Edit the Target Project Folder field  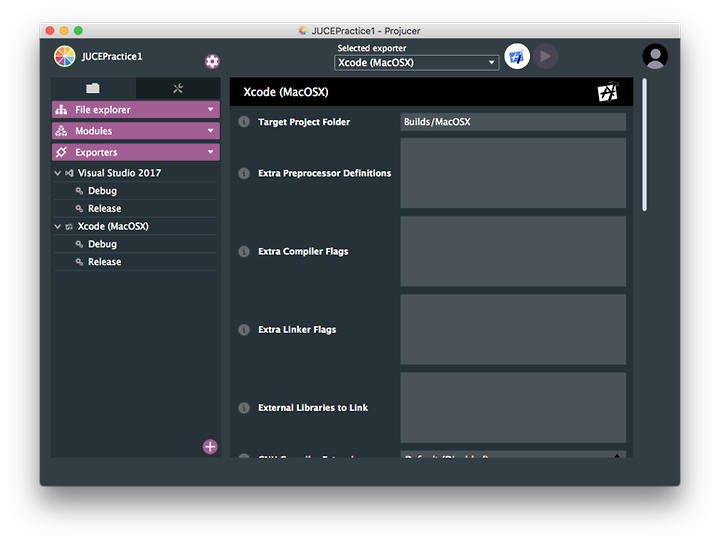click(513, 122)
